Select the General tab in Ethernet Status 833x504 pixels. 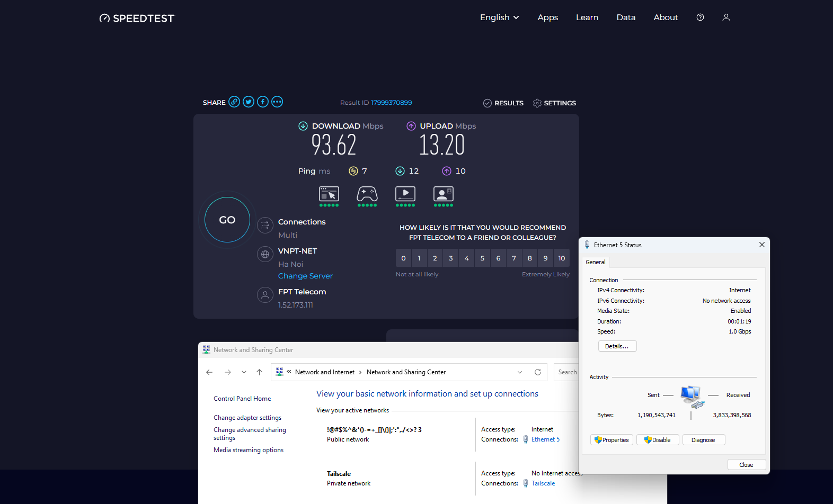pos(596,262)
